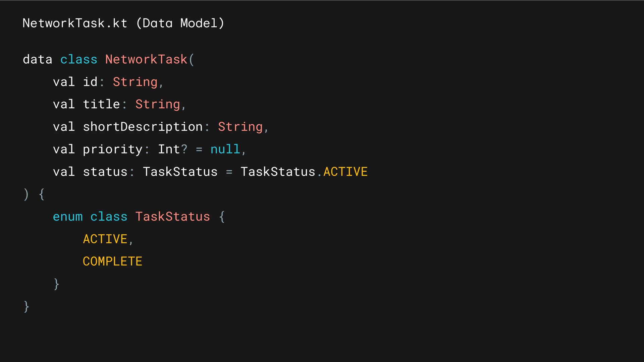The image size is (644, 362).
Task: Click the TaskStatus type after status colon
Action: click(180, 172)
